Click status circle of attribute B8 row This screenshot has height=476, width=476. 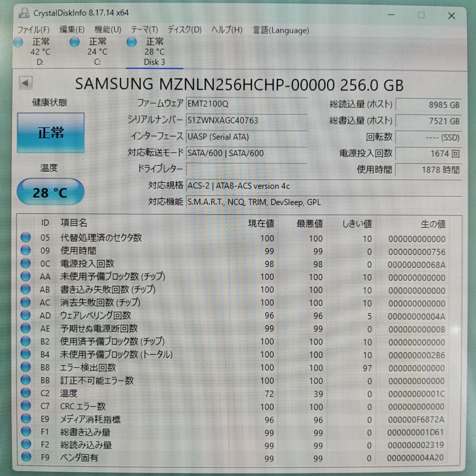point(26,367)
